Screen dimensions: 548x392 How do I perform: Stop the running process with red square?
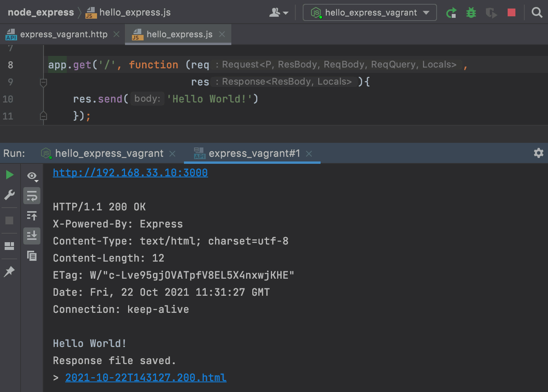(x=511, y=12)
